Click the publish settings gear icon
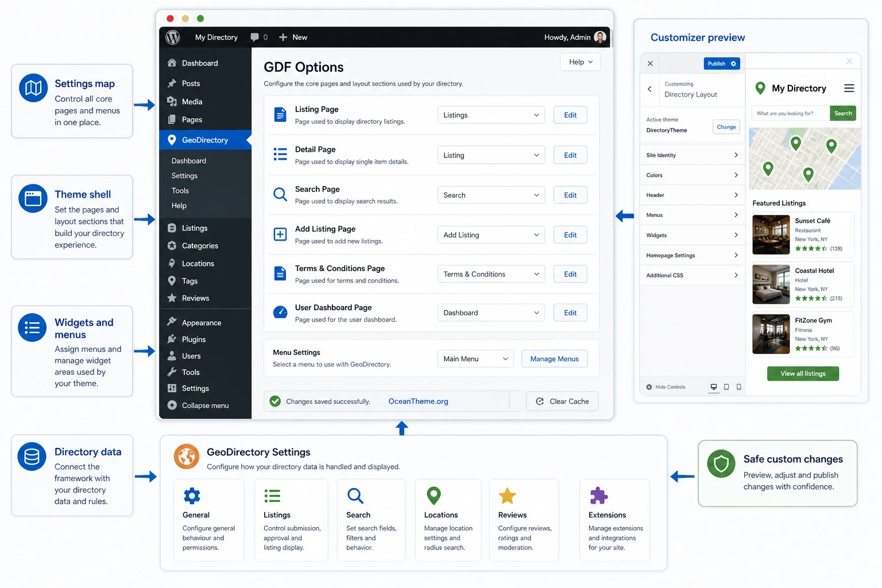The width and height of the screenshot is (882, 588). click(x=734, y=64)
